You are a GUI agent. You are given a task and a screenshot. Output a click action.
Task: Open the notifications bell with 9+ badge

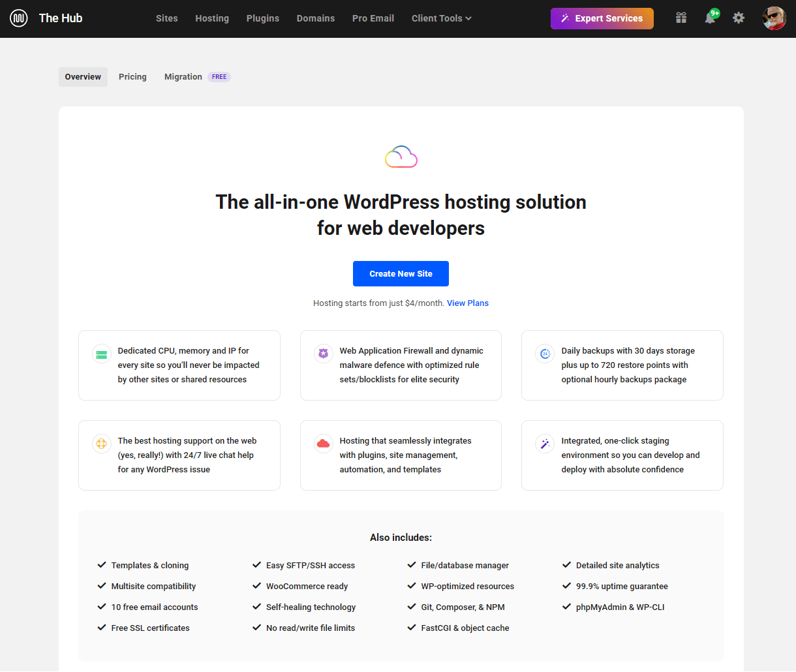[711, 18]
